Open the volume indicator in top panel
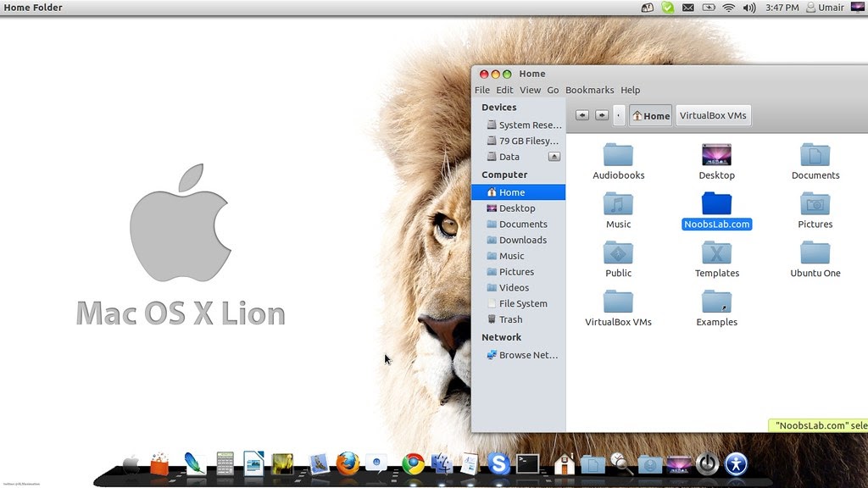Viewport: 868px width, 488px height. click(749, 8)
